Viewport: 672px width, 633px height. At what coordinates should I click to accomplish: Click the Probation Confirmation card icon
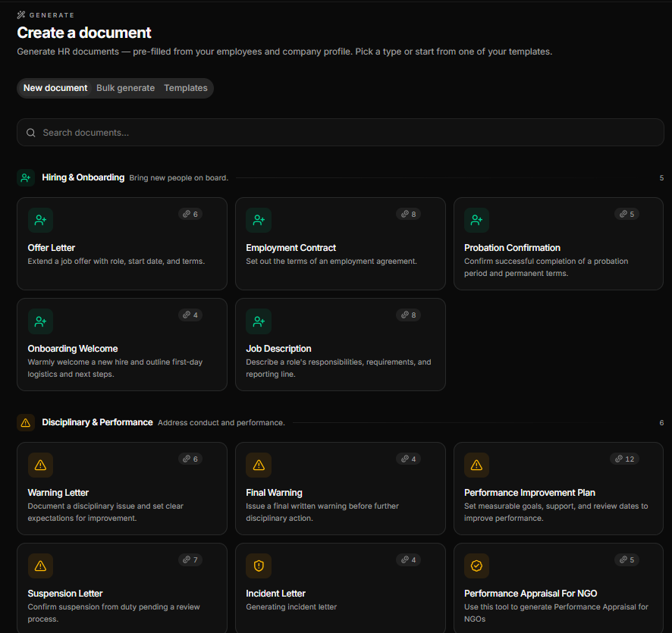476,220
